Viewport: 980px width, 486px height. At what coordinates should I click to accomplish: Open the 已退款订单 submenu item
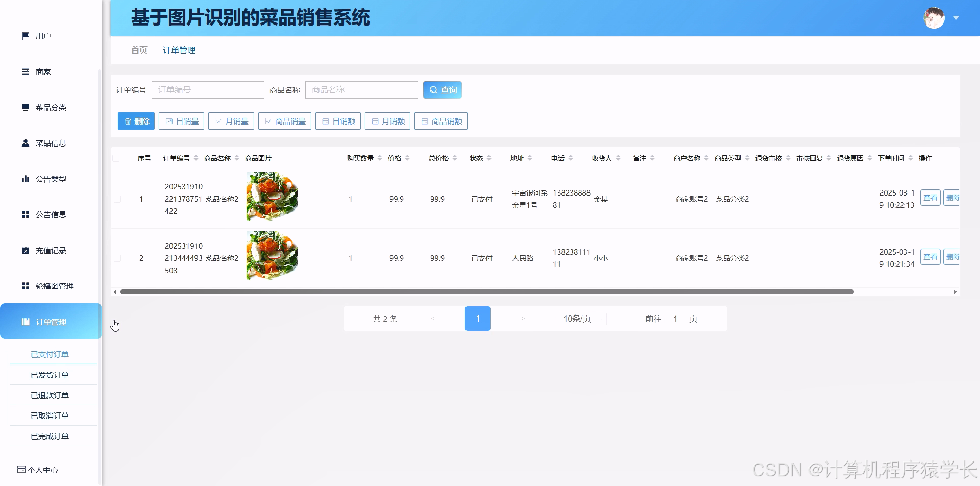(x=50, y=395)
